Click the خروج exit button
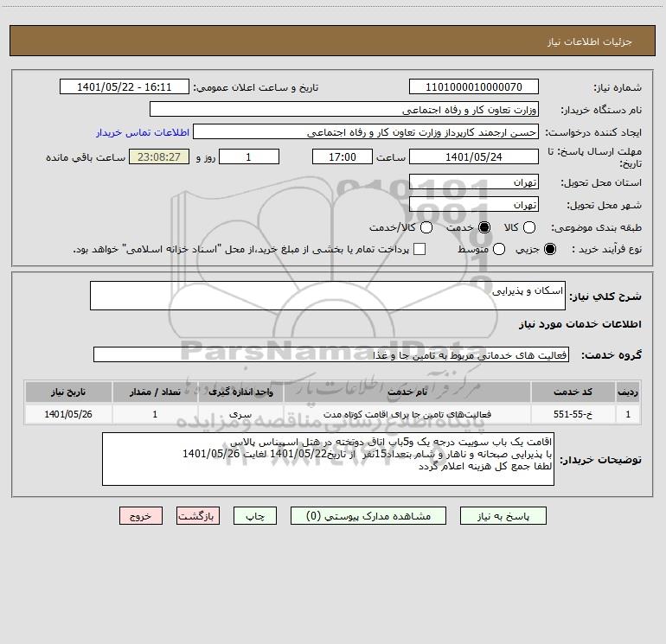Viewport: 666px width, 644px height. click(x=141, y=516)
